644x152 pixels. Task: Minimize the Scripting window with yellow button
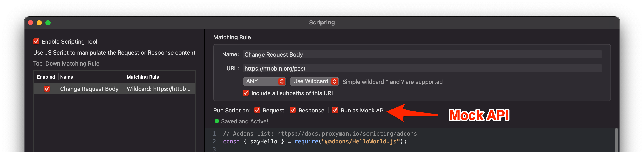[x=39, y=23]
